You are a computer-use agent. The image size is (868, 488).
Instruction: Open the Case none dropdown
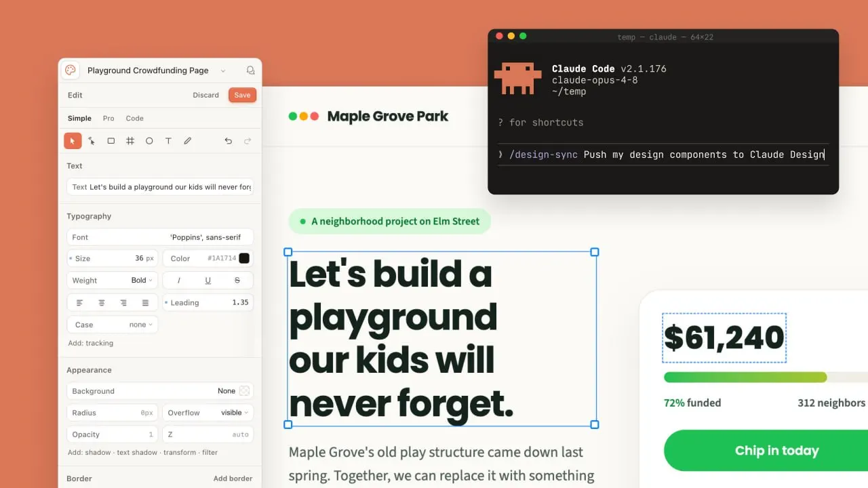click(x=113, y=325)
